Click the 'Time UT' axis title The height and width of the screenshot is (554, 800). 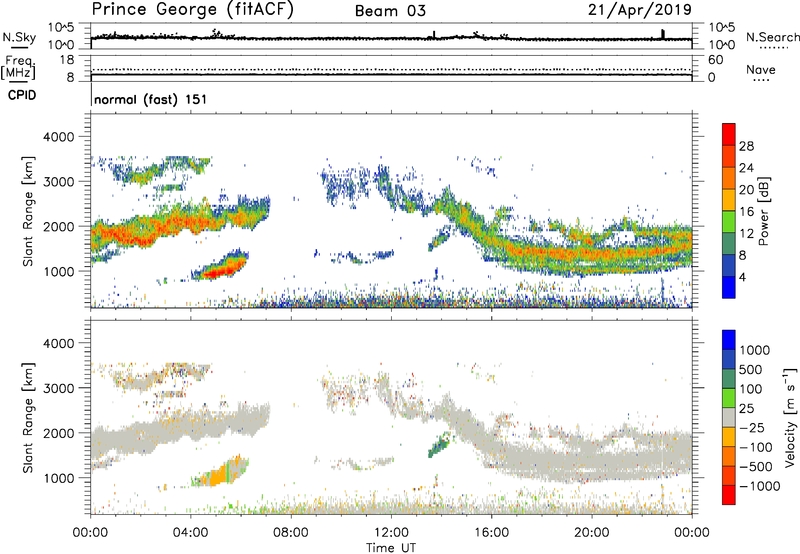click(x=391, y=548)
